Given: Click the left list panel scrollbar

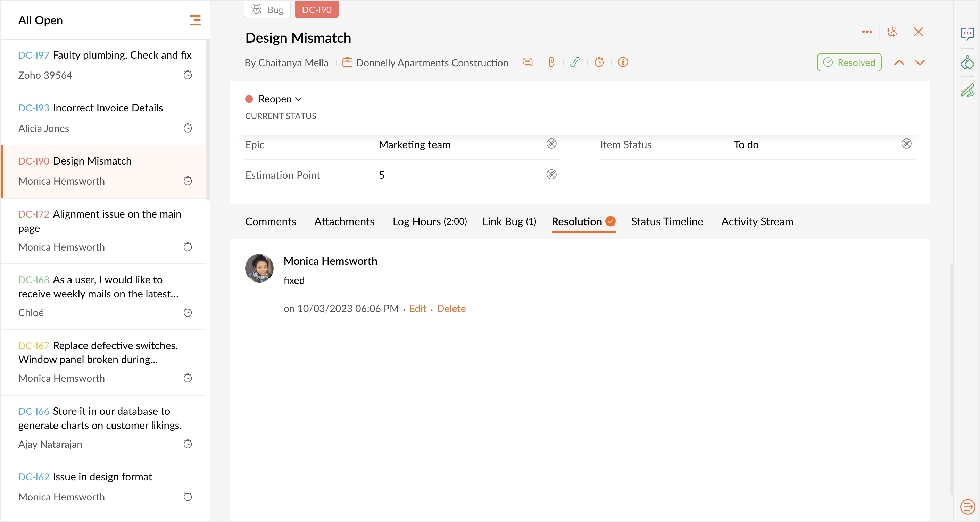Looking at the screenshot, I should point(208,120).
